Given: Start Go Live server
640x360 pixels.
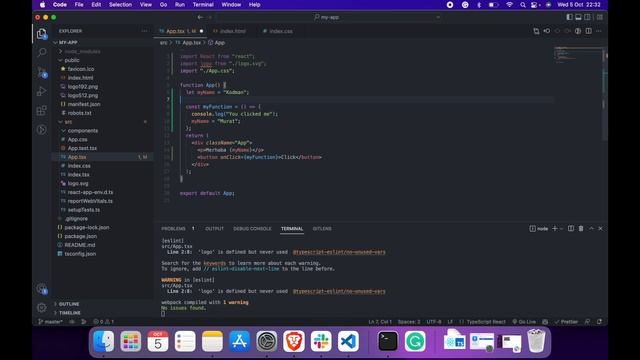Looking at the screenshot, I should [x=524, y=322].
